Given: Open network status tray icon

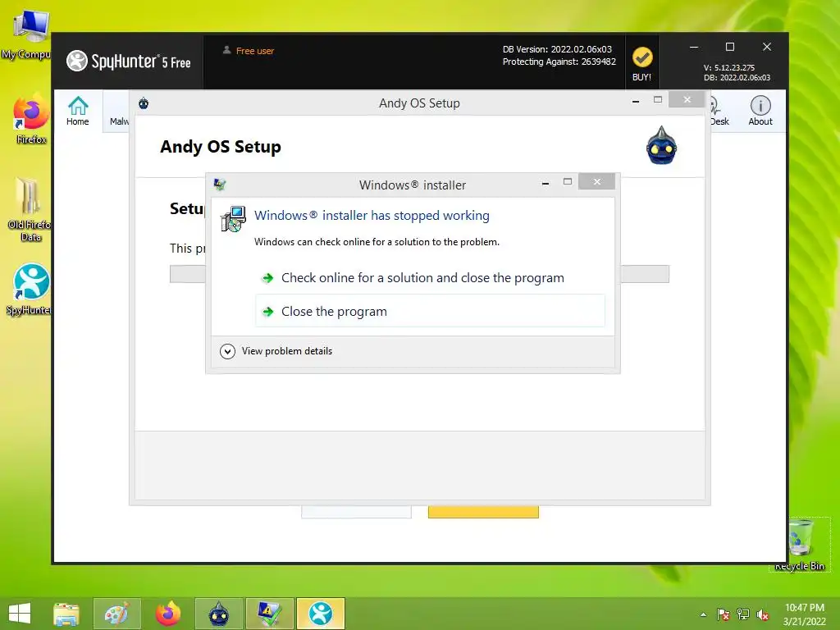Looking at the screenshot, I should click(x=743, y=614).
